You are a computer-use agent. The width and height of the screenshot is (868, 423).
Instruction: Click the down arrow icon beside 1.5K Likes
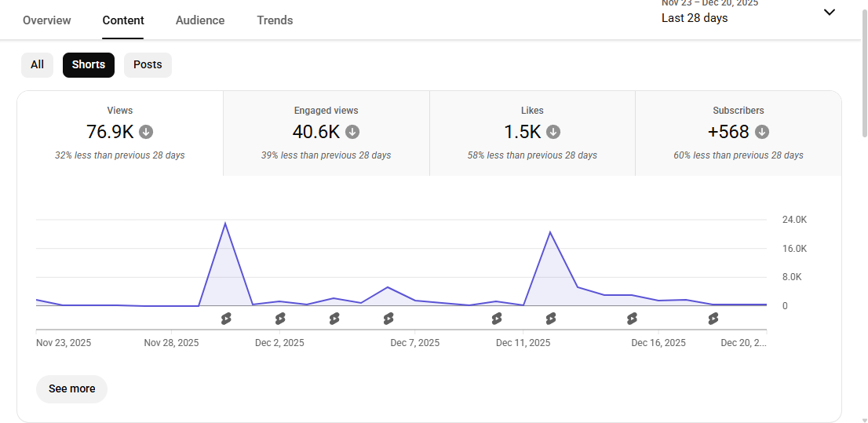pos(553,132)
